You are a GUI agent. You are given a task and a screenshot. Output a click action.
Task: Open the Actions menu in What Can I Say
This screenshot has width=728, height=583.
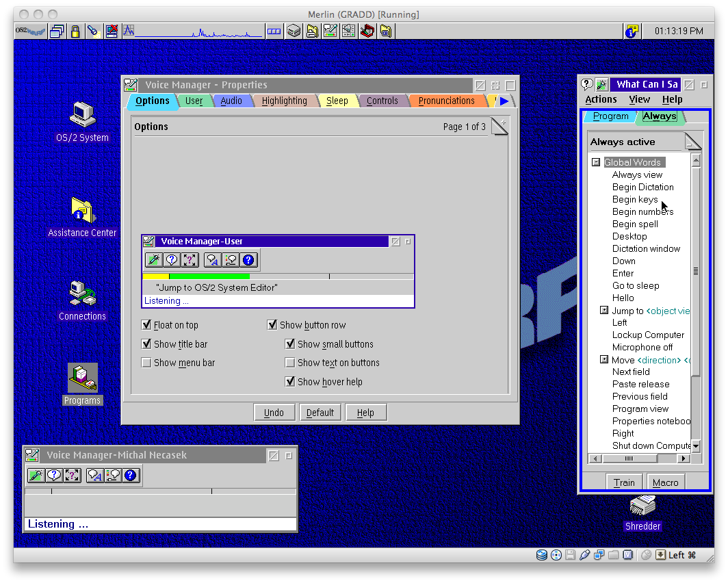pyautogui.click(x=601, y=99)
